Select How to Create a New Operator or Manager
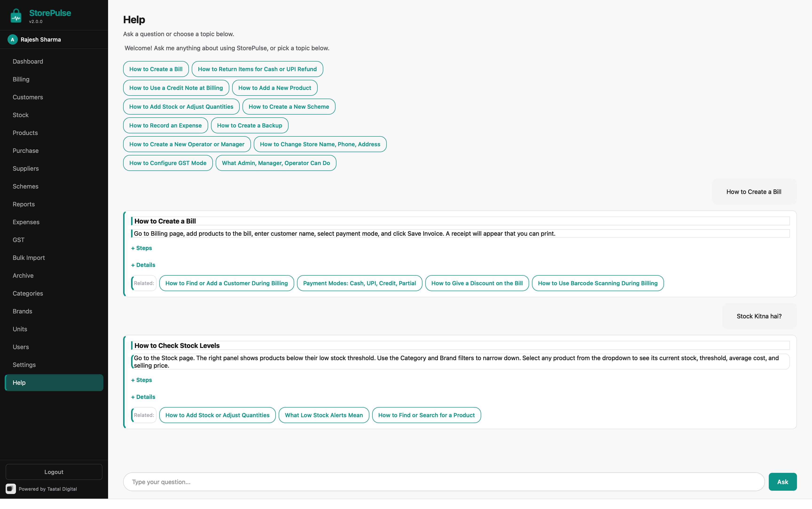Screen dimensions: 812x509 click(x=187, y=144)
